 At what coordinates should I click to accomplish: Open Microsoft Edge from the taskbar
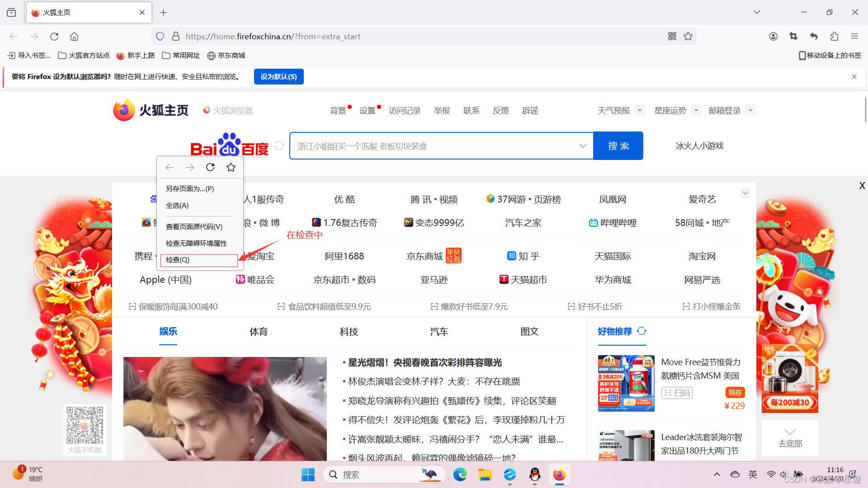460,474
